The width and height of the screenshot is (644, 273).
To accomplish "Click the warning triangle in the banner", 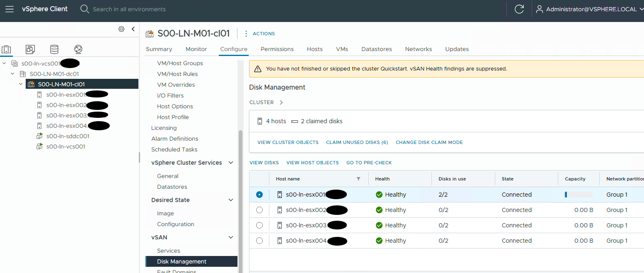I will pos(258,69).
